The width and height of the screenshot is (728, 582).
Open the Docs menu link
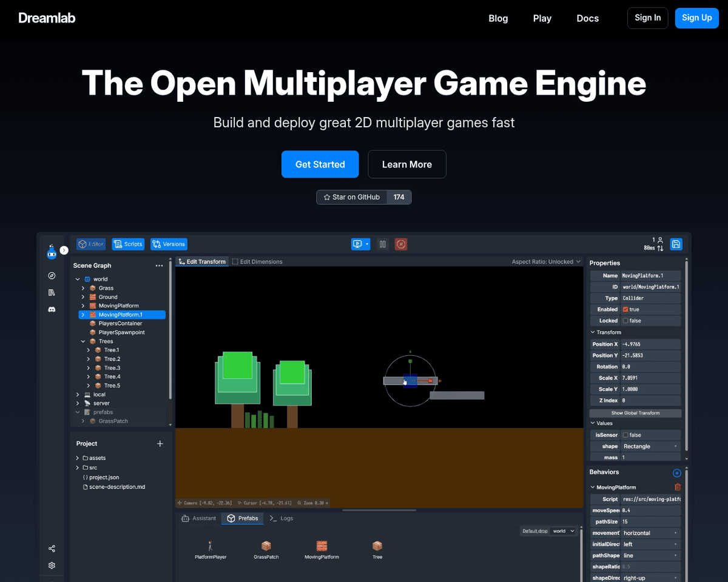tap(587, 18)
